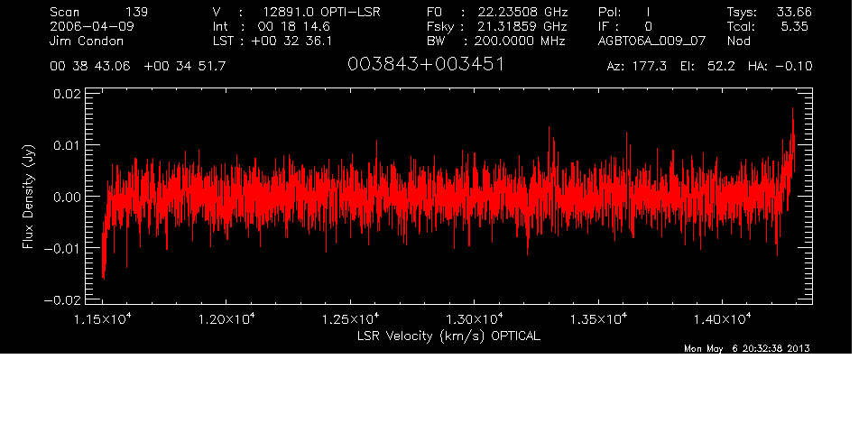This screenshot has width=868, height=442.
Task: Click the HA: -0.10 readout
Action: pyautogui.click(x=780, y=67)
